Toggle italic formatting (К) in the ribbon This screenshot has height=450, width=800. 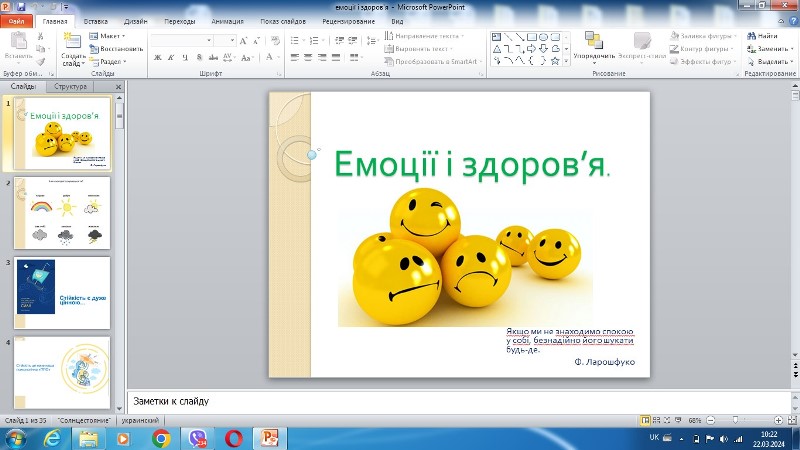pos(171,58)
